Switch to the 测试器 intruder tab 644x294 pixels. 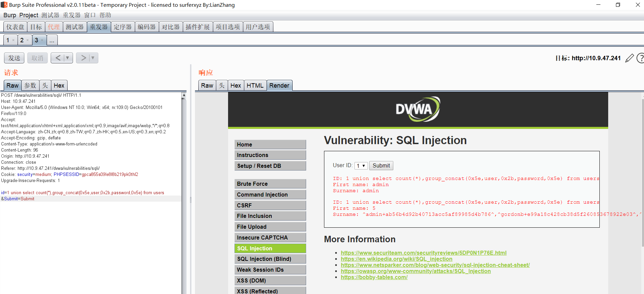[75, 27]
